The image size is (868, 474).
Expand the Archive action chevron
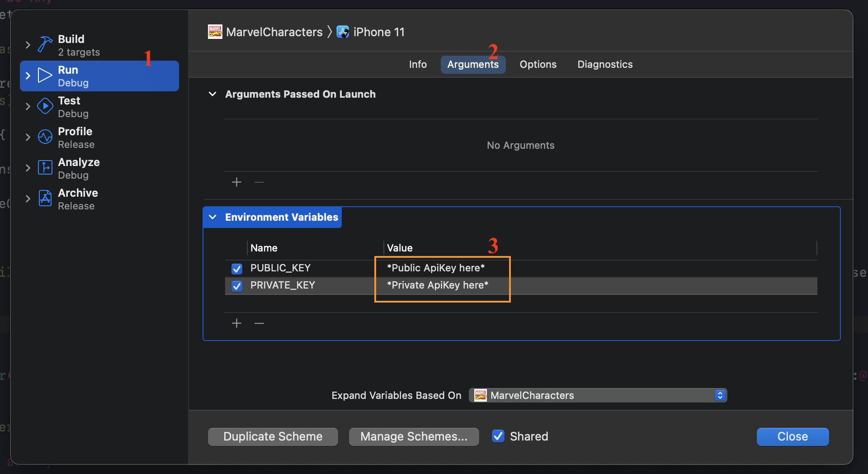click(x=28, y=199)
